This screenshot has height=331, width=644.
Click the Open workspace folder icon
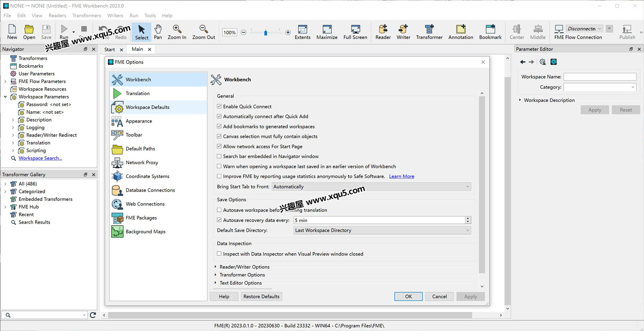[29, 29]
